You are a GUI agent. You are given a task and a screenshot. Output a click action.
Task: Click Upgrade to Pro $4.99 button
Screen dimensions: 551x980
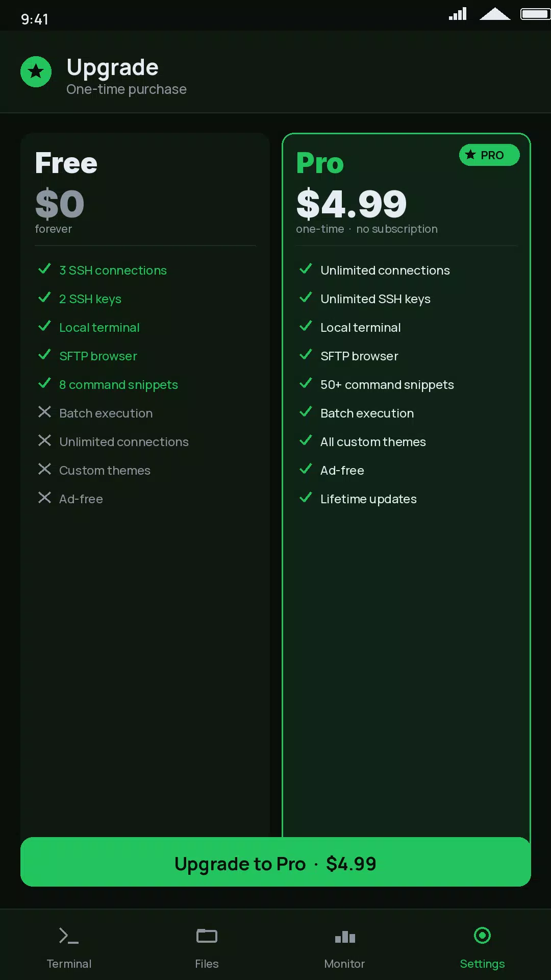(x=275, y=862)
